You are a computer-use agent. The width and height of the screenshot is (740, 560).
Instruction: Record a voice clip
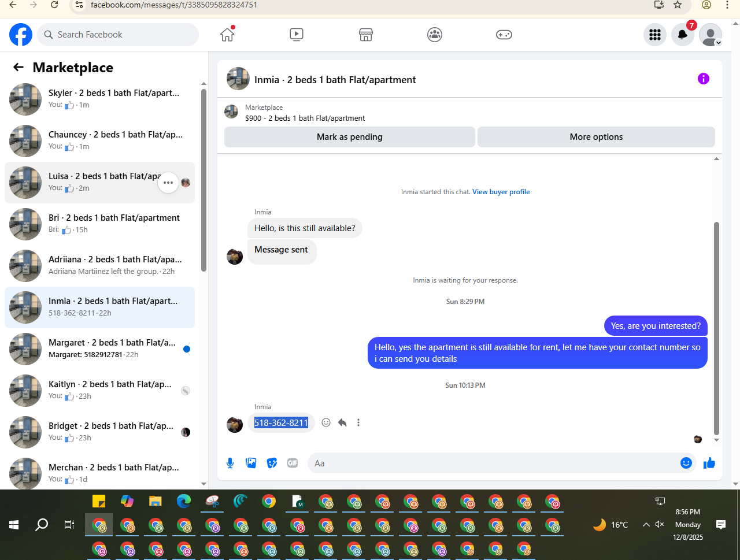(x=230, y=463)
